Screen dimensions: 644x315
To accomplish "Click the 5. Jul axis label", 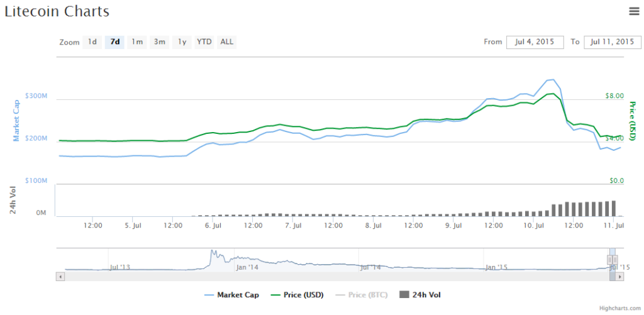I will [x=133, y=225].
